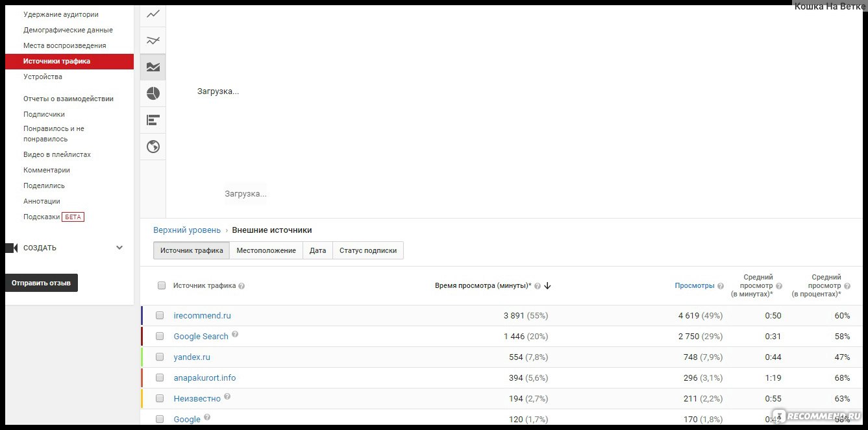Go back to Верхний уровень breadcrumb

(187, 230)
